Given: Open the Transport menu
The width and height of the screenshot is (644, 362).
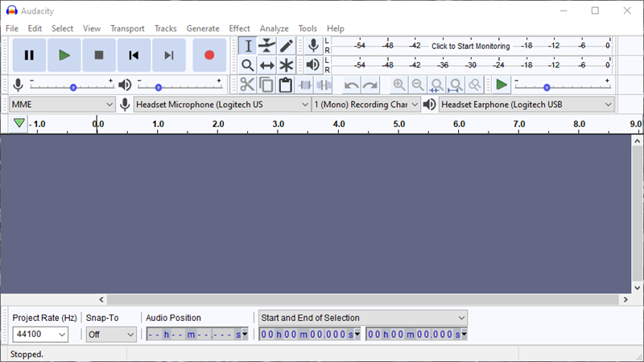Looking at the screenshot, I should [127, 29].
